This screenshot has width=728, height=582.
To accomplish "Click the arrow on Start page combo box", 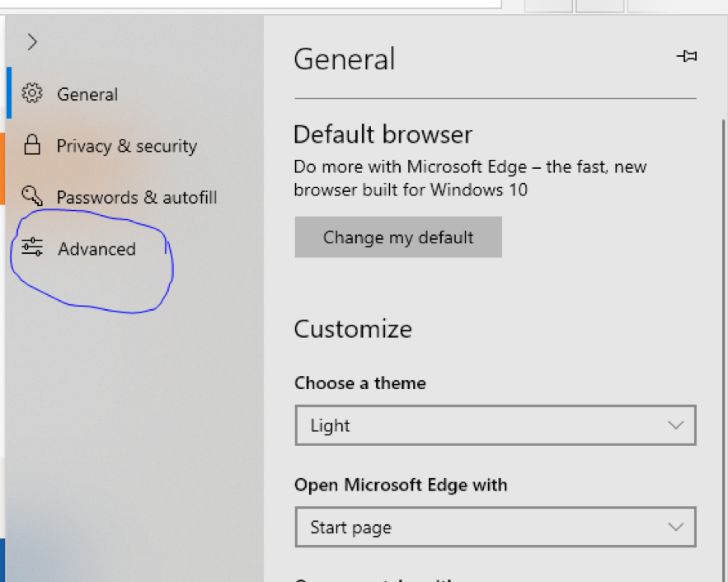I will pos(675,528).
